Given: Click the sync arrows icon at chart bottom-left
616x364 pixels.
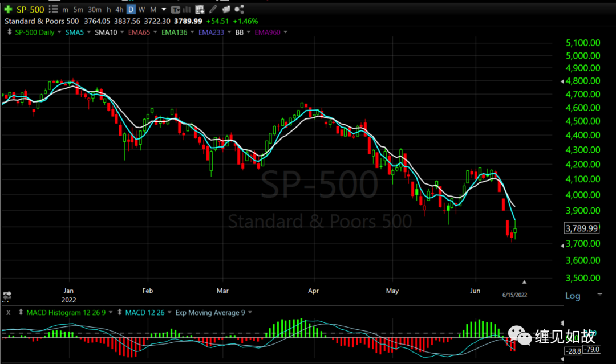Looking at the screenshot, I should (x=7, y=296).
